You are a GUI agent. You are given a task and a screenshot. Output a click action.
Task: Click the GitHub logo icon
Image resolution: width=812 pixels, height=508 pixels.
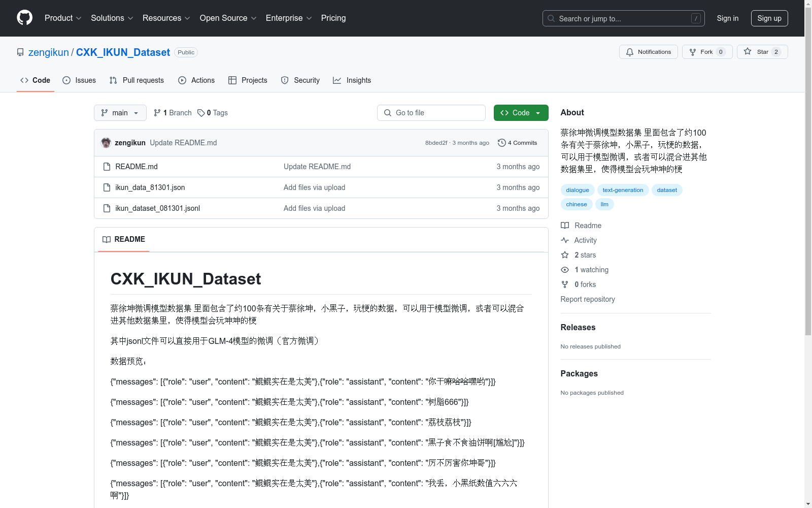coord(24,18)
